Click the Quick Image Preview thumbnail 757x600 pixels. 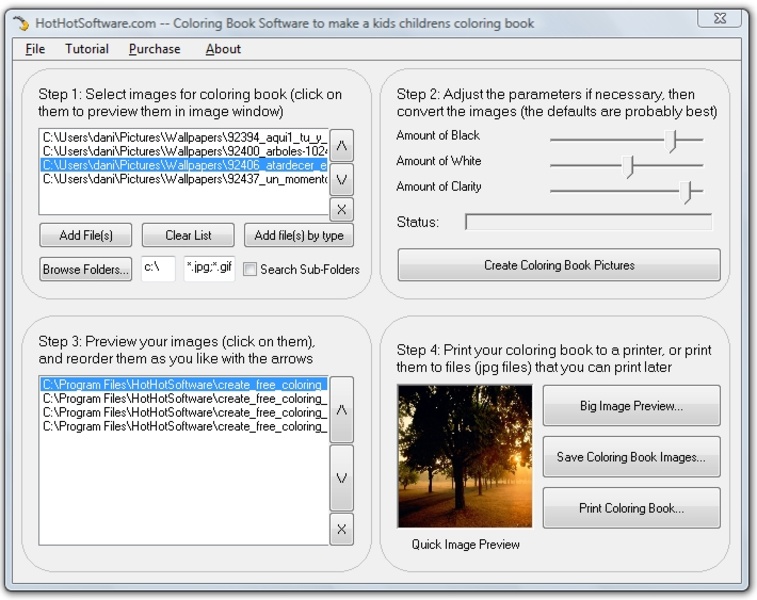[x=465, y=456]
